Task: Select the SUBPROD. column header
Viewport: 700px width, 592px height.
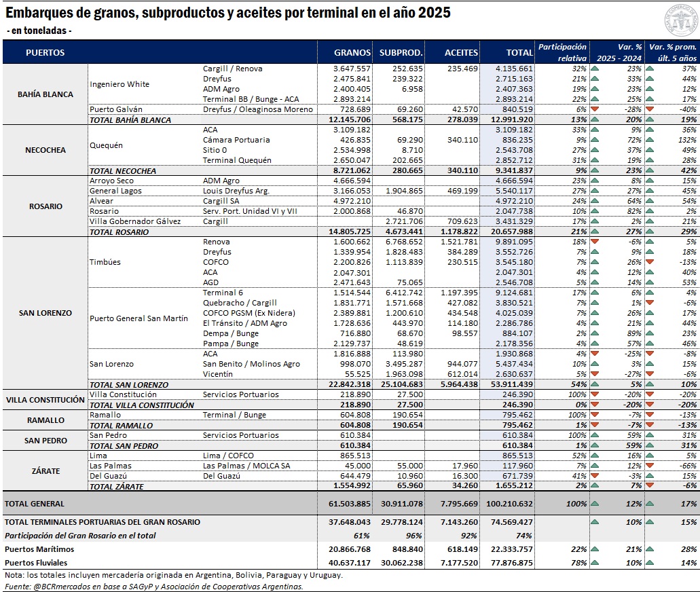Action: 401,52
